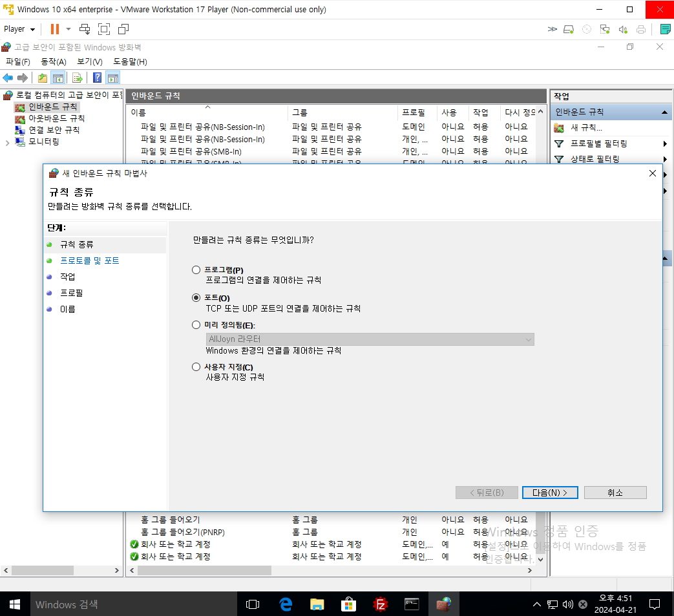Open the Player dropdown menu
This screenshot has width=674, height=616.
point(19,29)
